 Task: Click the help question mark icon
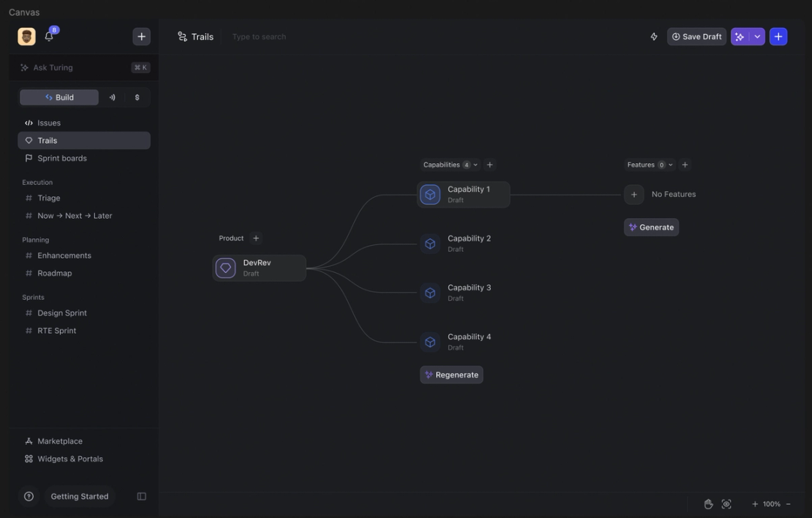(29, 496)
